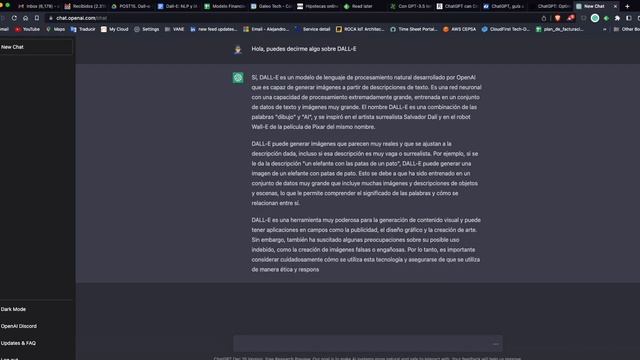Image resolution: width=640 pixels, height=360 pixels.
Task: Click the paragraph starting 'Sí, DALL-E es un modelo'
Action: [x=367, y=102]
